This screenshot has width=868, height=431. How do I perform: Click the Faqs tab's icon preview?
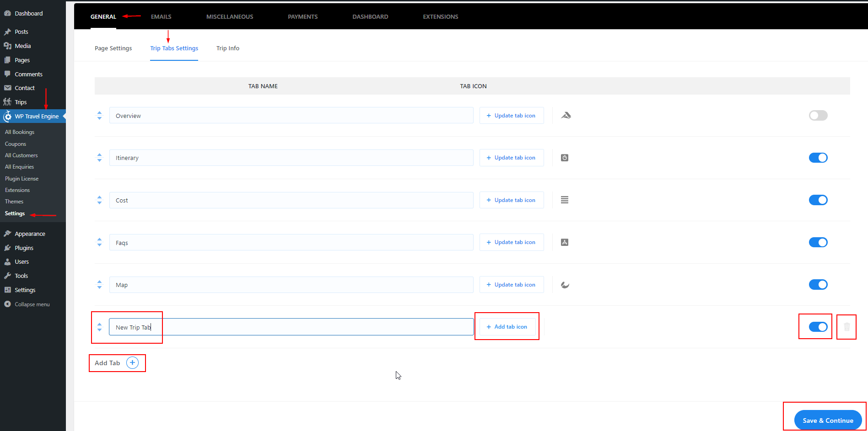[x=564, y=242]
